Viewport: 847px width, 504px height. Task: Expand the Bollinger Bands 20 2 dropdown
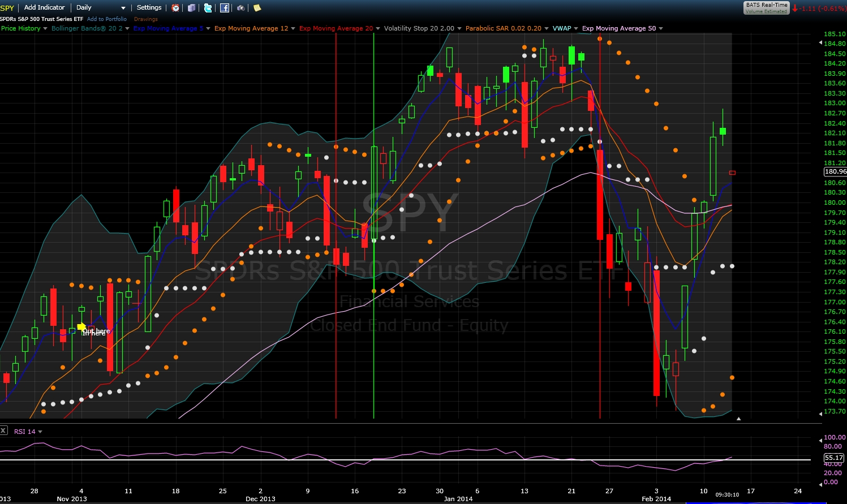(127, 29)
